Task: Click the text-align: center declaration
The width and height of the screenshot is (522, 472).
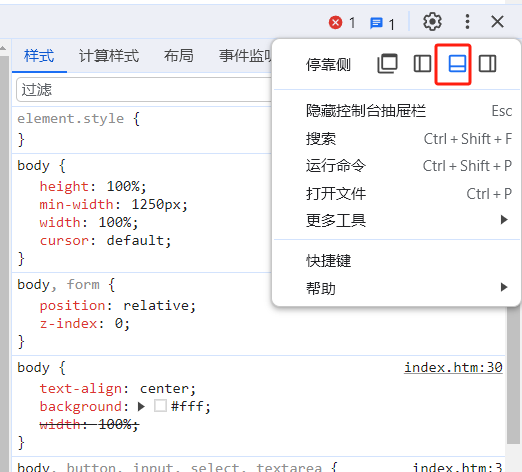Action: tap(118, 389)
